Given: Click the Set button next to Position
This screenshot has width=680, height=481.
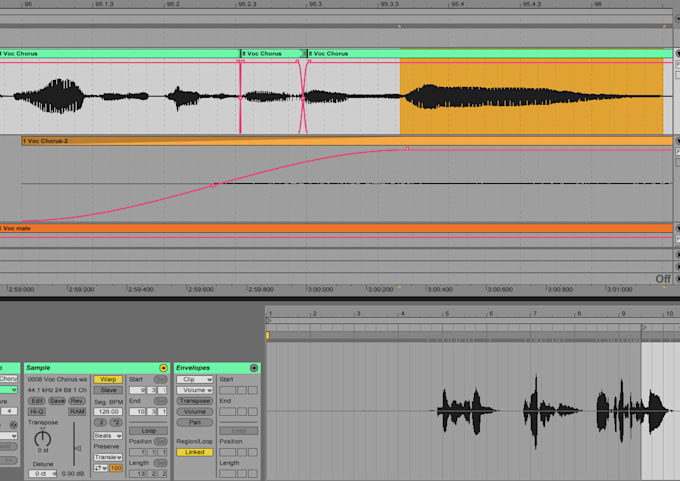Looking at the screenshot, I should [160, 441].
